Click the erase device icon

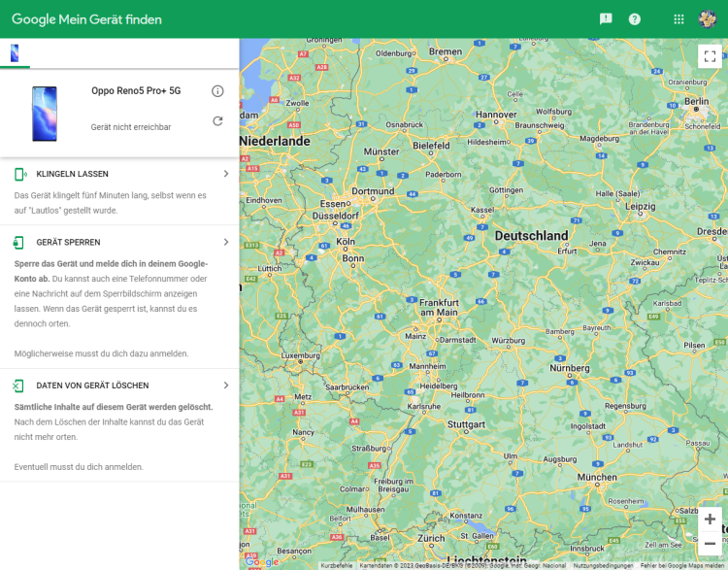coord(18,386)
